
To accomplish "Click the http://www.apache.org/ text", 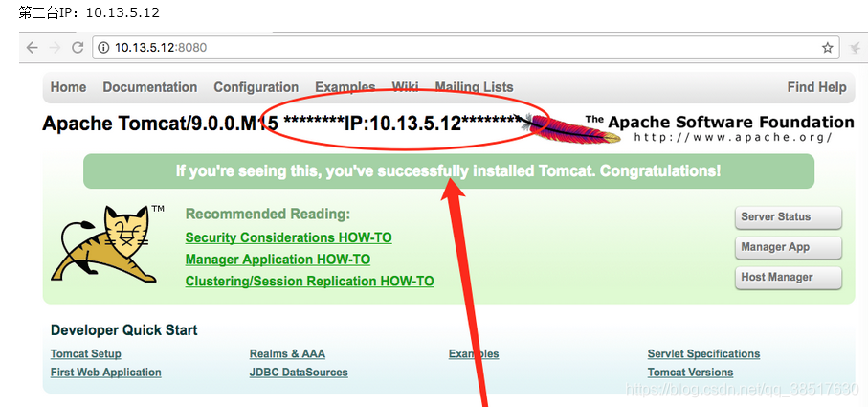I will (733, 137).
